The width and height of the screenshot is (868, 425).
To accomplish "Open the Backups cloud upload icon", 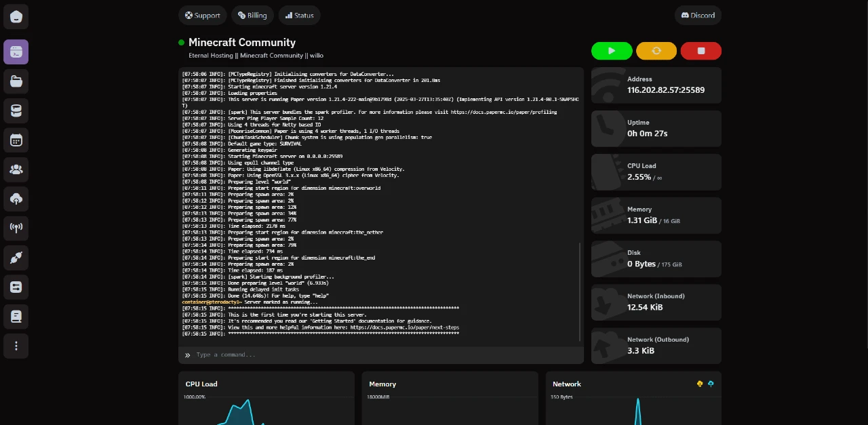I will tap(16, 199).
